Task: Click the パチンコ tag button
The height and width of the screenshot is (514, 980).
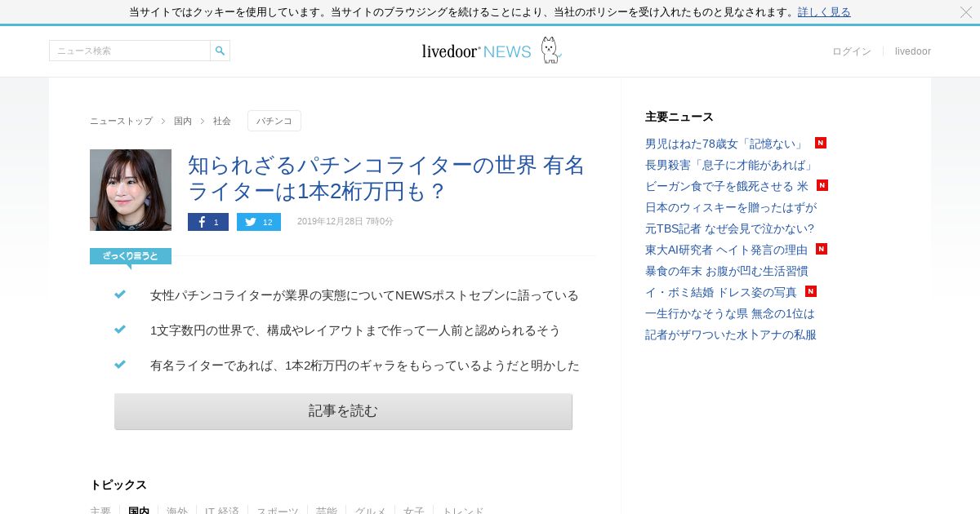Action: 274,121
